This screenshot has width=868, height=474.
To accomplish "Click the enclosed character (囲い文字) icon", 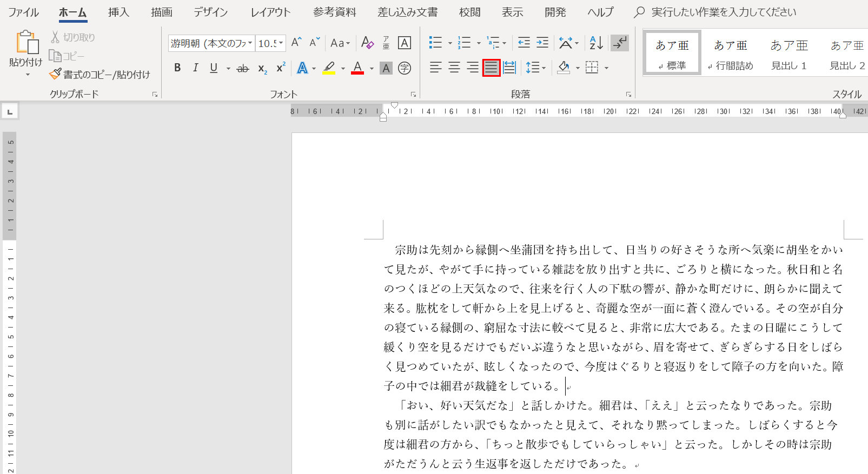I will click(x=405, y=68).
